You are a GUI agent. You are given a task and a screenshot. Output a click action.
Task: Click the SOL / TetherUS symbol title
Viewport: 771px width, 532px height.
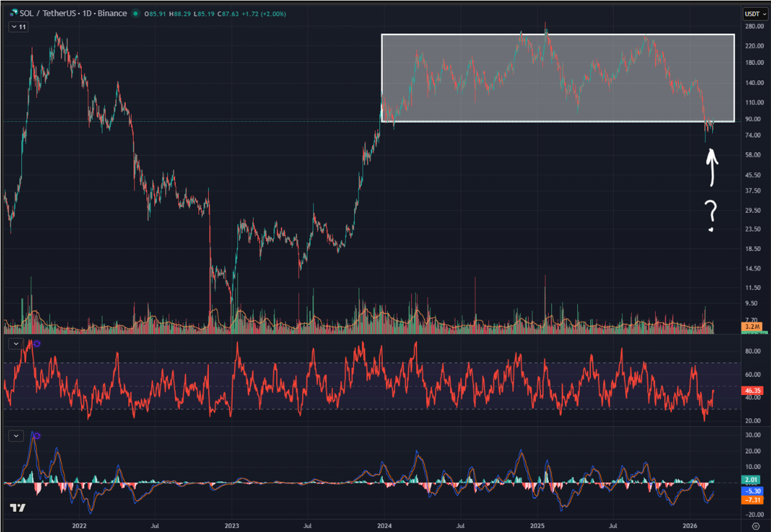(48, 13)
